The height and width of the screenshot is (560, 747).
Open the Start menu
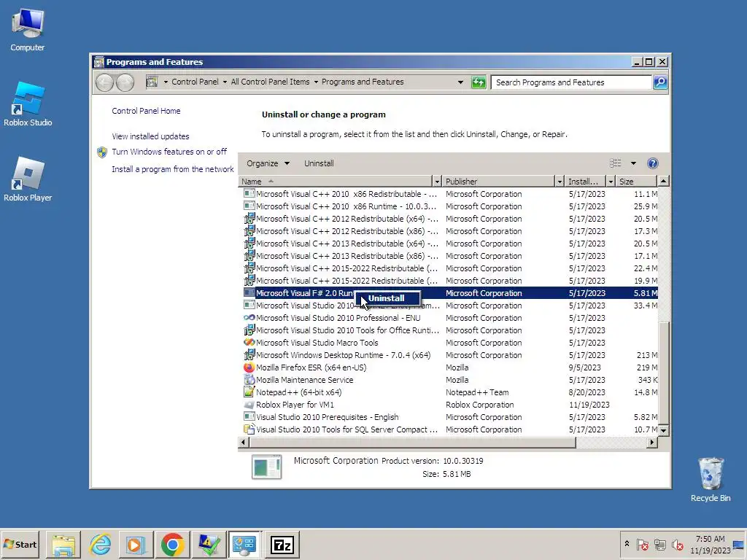[20, 544]
